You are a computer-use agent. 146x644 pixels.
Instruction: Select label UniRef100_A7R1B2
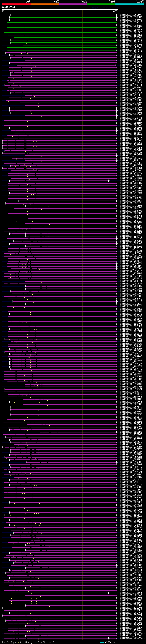(x=131, y=273)
